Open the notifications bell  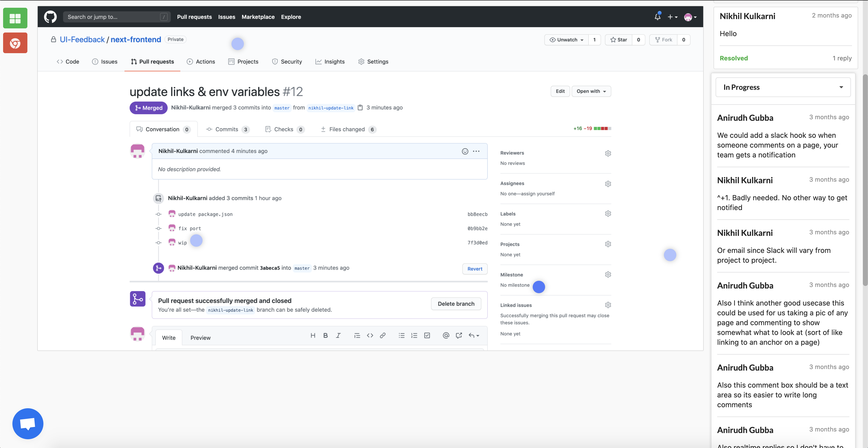(x=657, y=17)
